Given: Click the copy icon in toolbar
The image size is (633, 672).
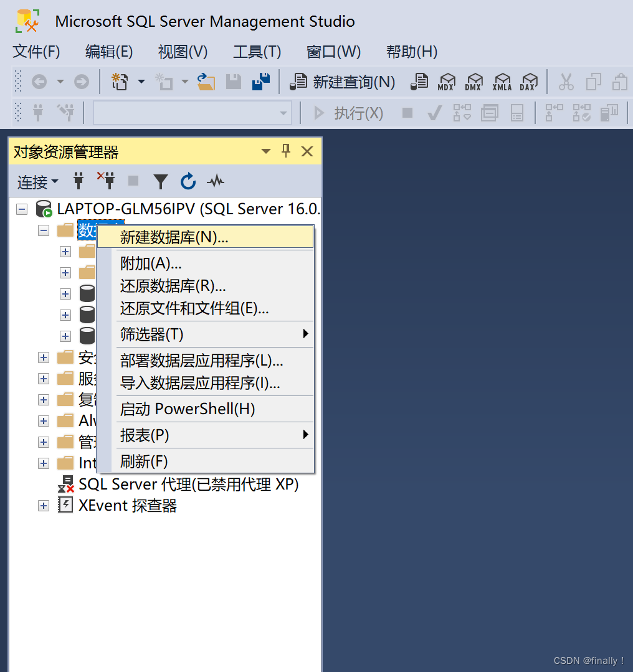Looking at the screenshot, I should [594, 82].
